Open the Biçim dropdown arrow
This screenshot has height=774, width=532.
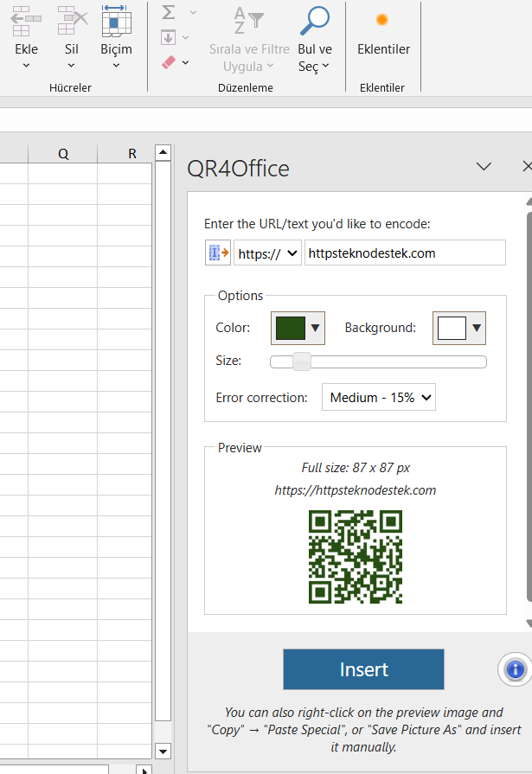[116, 65]
